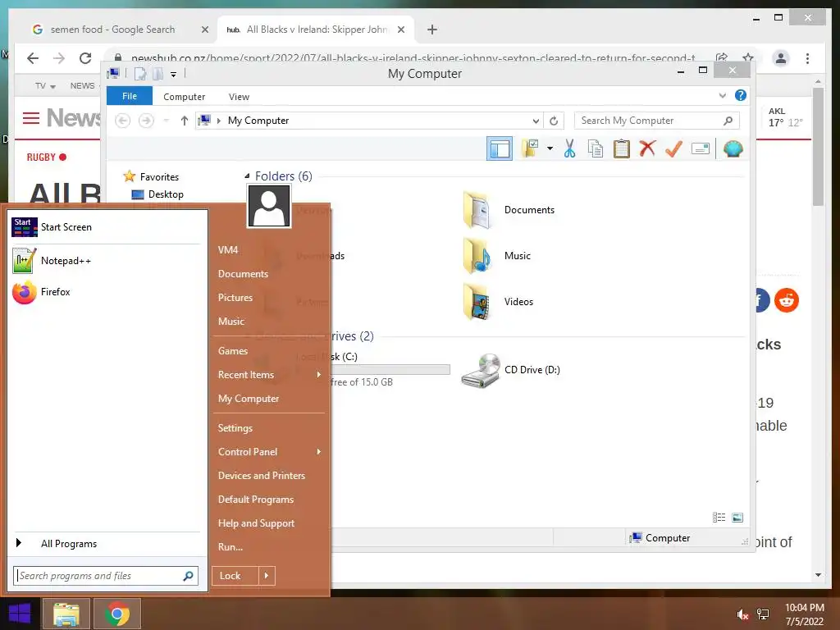The image size is (840, 630).
Task: Click the Copy pages icon
Action: 596,148
